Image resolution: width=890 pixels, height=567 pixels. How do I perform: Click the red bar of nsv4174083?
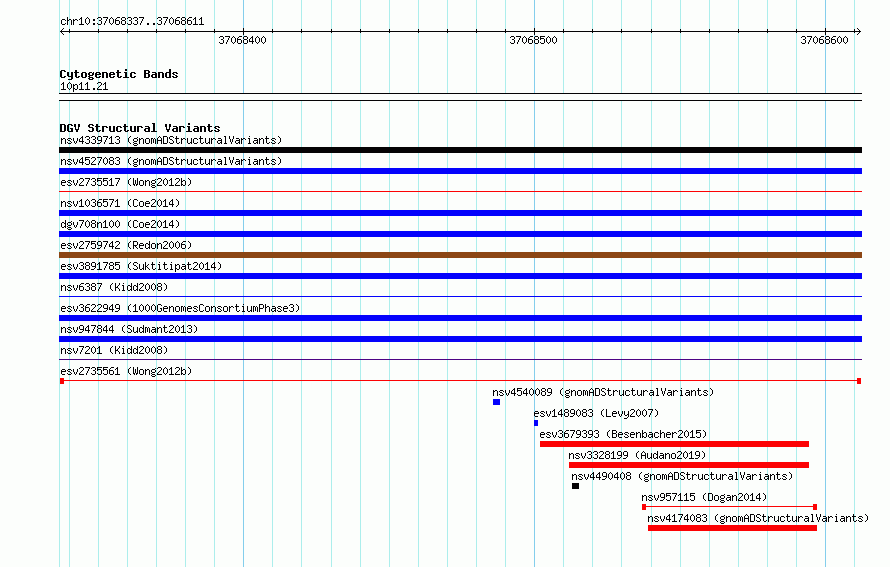point(732,528)
